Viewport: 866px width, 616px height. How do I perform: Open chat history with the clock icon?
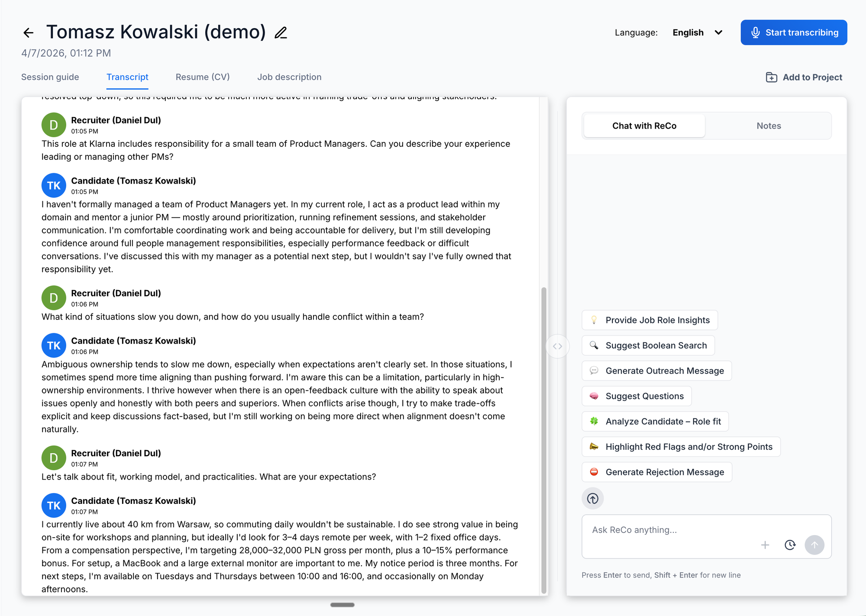click(x=790, y=545)
